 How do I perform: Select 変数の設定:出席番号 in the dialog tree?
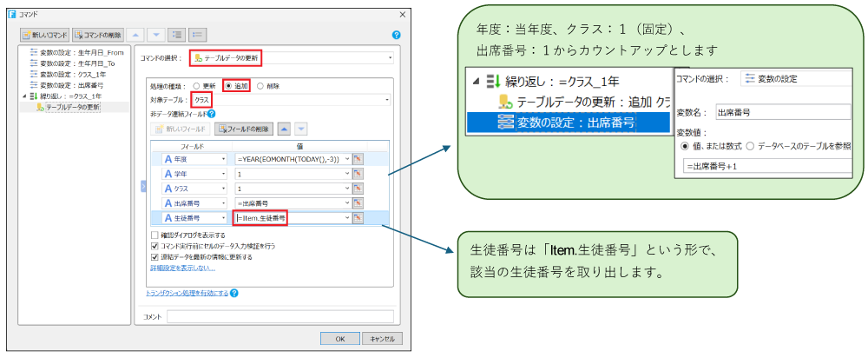(67, 85)
